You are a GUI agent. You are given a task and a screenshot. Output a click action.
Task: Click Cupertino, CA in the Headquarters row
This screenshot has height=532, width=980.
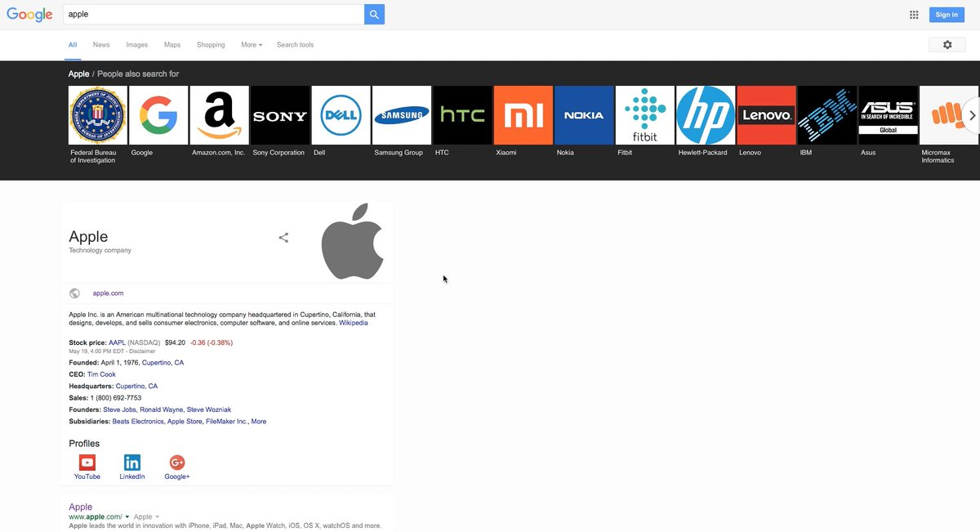tap(136, 387)
